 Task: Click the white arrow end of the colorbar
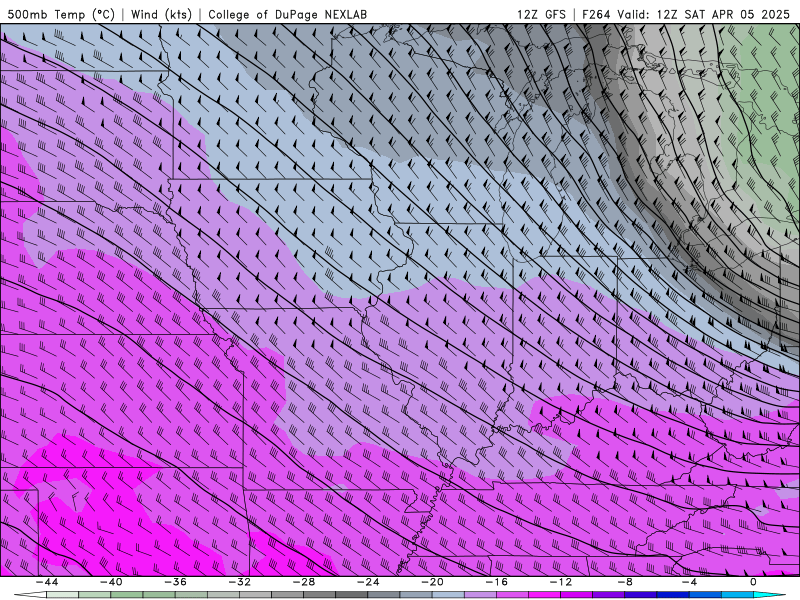pyautogui.click(x=30, y=595)
